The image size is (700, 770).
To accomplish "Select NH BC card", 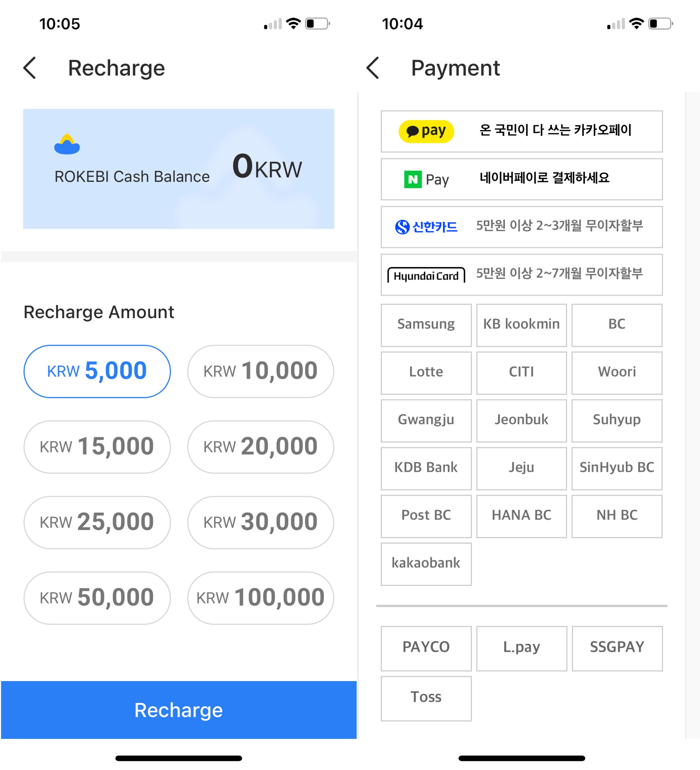I will point(617,516).
